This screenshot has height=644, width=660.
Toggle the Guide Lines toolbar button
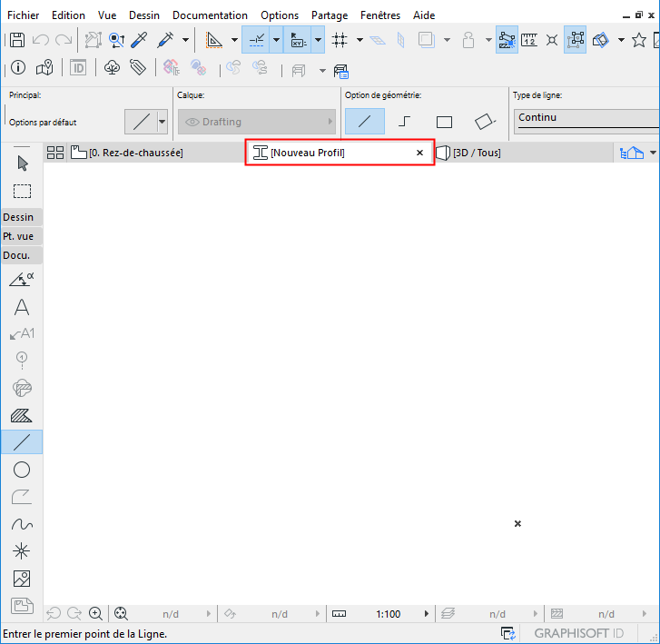tap(214, 40)
